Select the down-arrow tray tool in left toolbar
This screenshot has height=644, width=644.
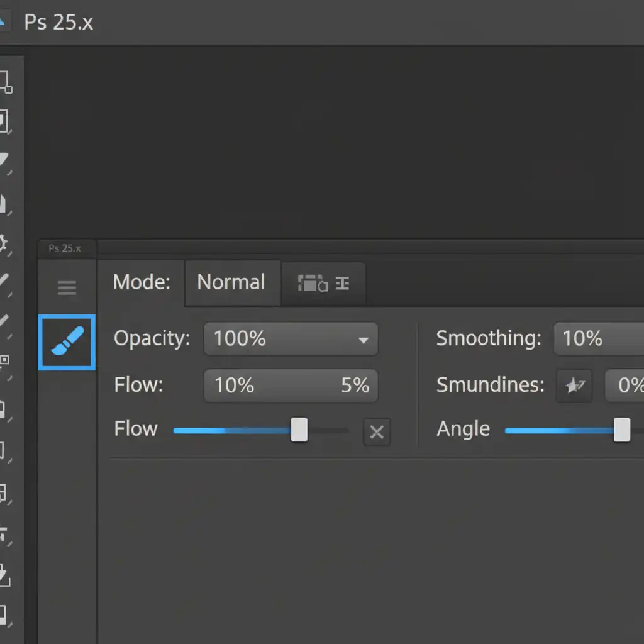click(x=3, y=574)
